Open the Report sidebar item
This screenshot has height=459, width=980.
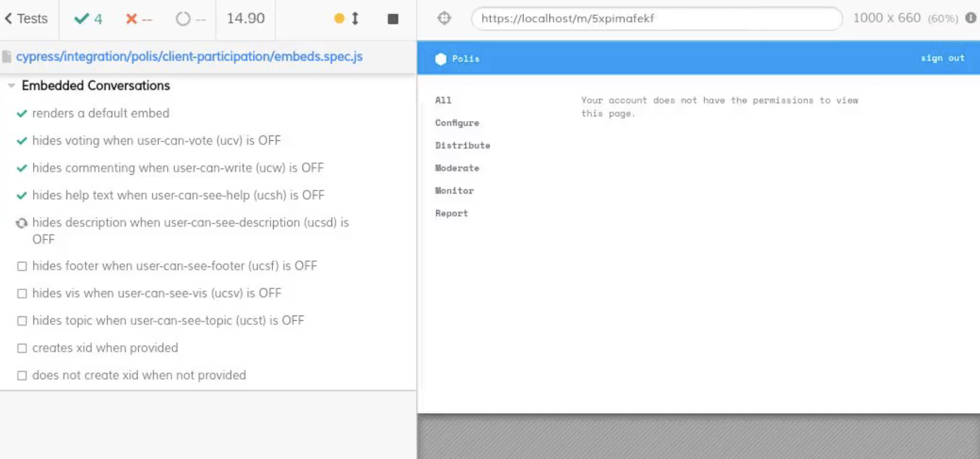click(x=451, y=213)
